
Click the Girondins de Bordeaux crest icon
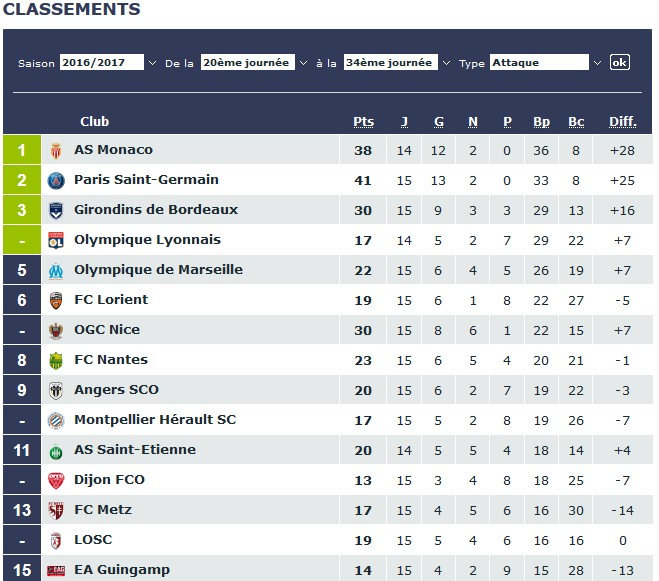[x=56, y=210]
